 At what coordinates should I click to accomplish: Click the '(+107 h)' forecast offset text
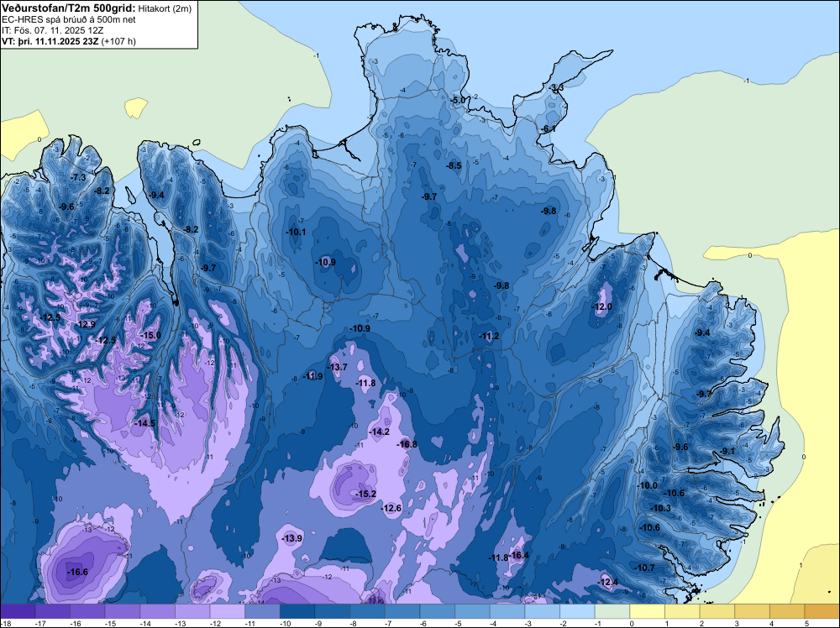(118, 41)
